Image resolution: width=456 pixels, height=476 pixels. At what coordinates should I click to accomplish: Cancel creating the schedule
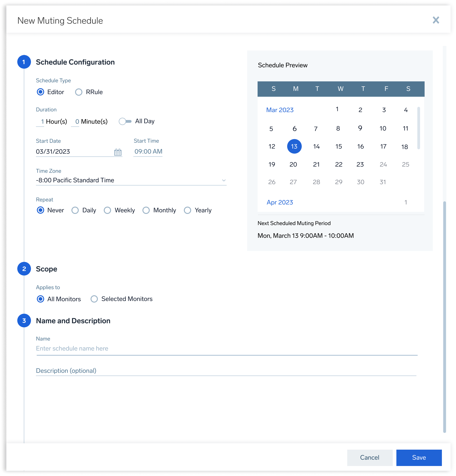click(370, 458)
